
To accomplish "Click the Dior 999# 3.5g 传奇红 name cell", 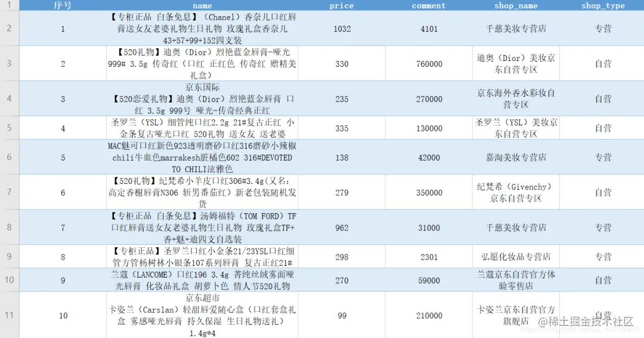I will [203, 63].
